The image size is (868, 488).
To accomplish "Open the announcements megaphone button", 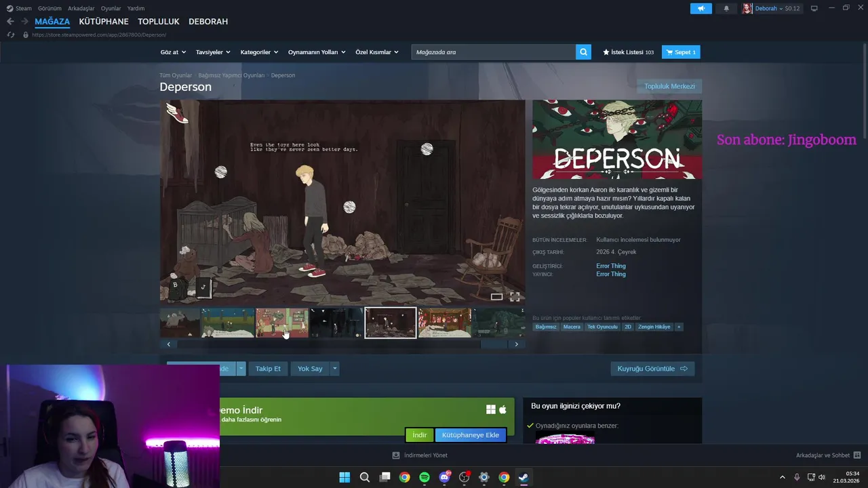I will [701, 8].
